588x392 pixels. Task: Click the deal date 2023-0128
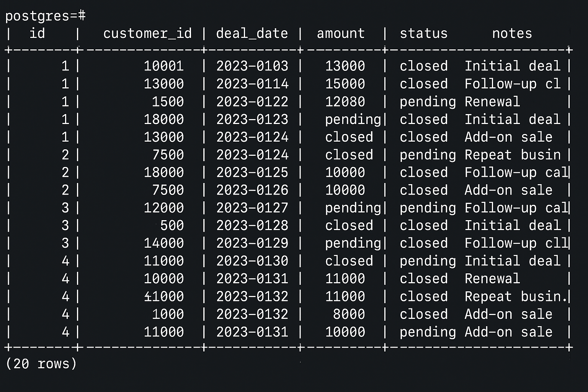click(x=252, y=225)
